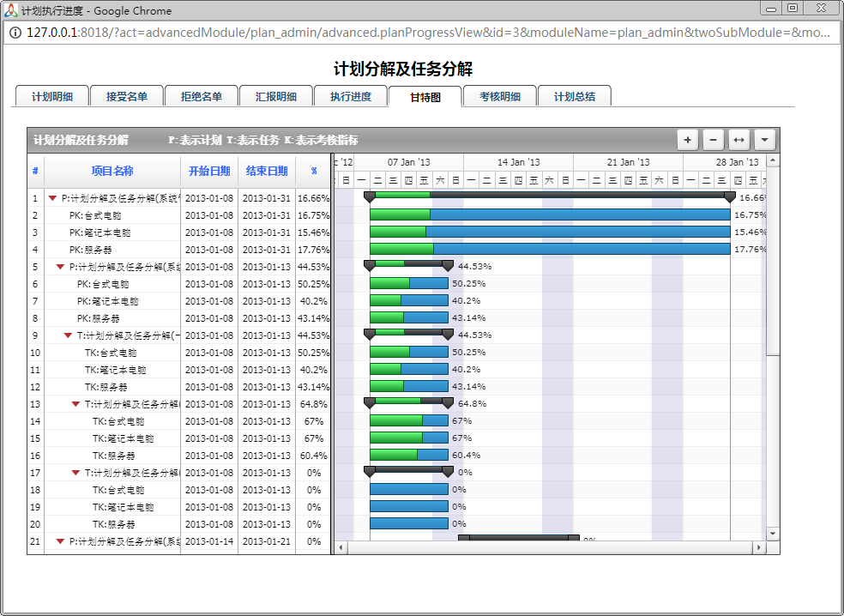Select the 考核明细 tab
Viewport: 844px width, 616px height.
[500, 97]
